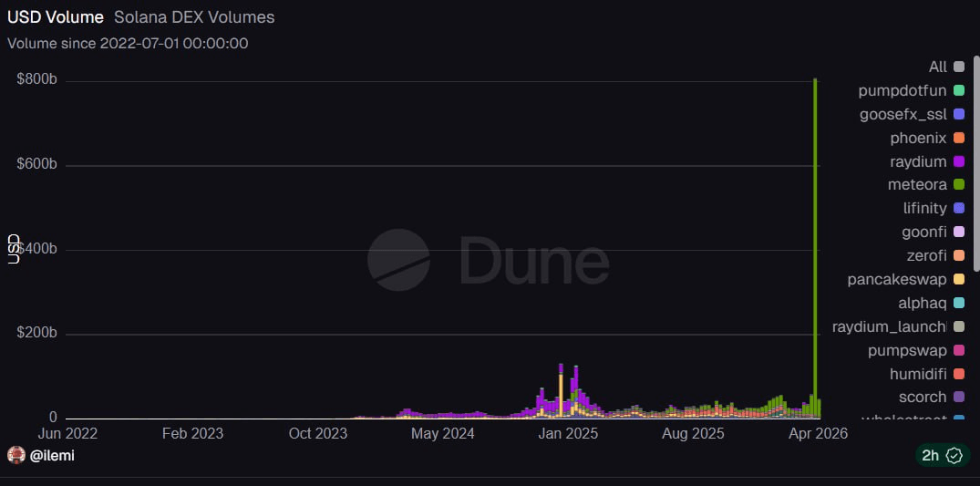Toggle the pumpdotfun legend series

click(x=902, y=90)
